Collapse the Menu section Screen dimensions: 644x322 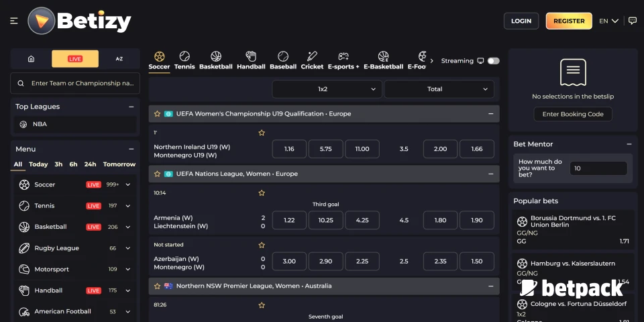pos(131,149)
